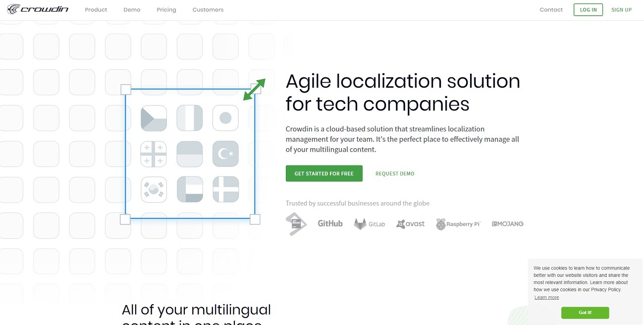Open the Product menu
This screenshot has height=325, width=644.
point(96,10)
